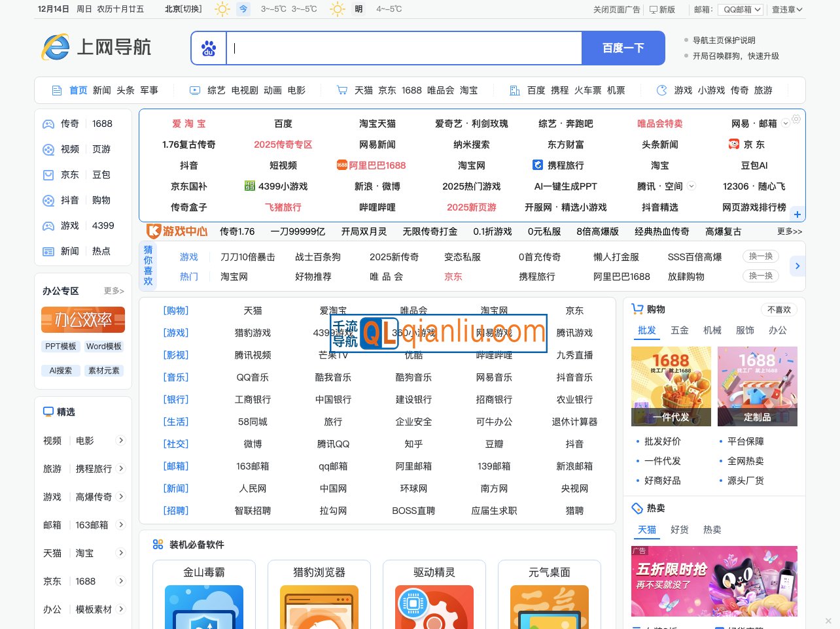The height and width of the screenshot is (629, 840).
Task: Click the Baidu paw logo beside the search box
Action: (x=209, y=48)
